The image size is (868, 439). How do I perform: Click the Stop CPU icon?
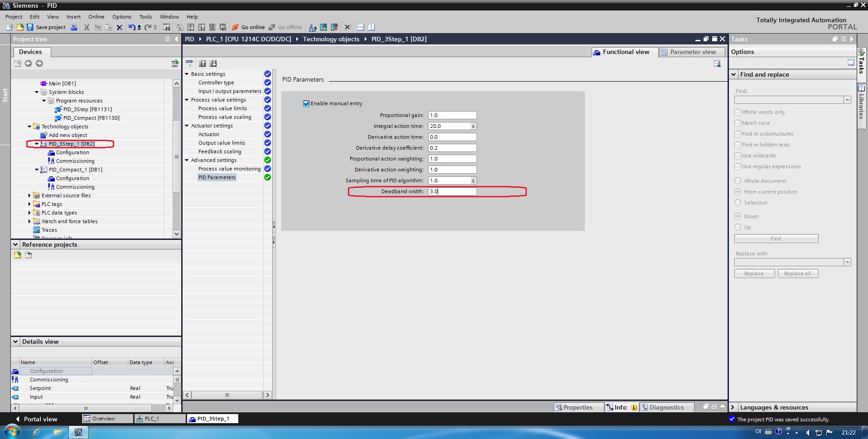point(334,27)
